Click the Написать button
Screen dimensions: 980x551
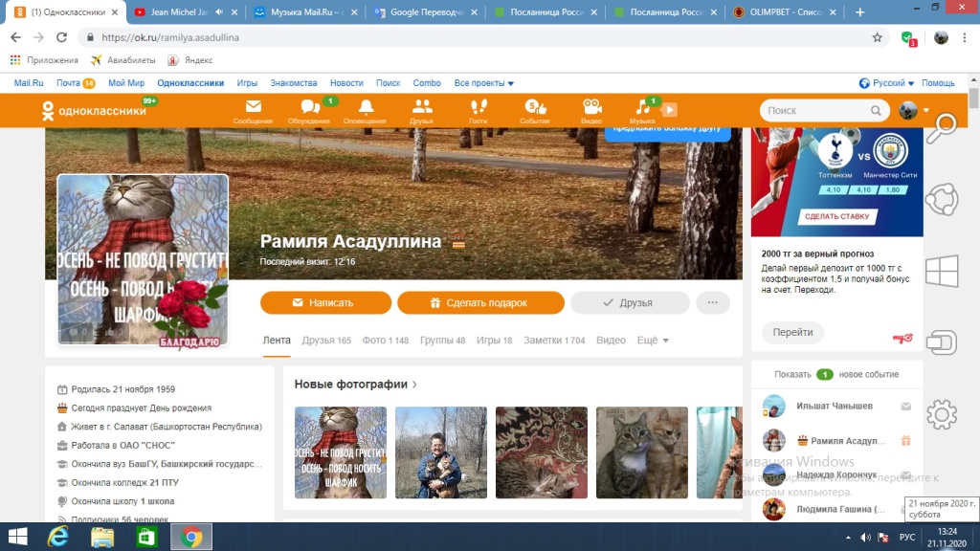325,302
